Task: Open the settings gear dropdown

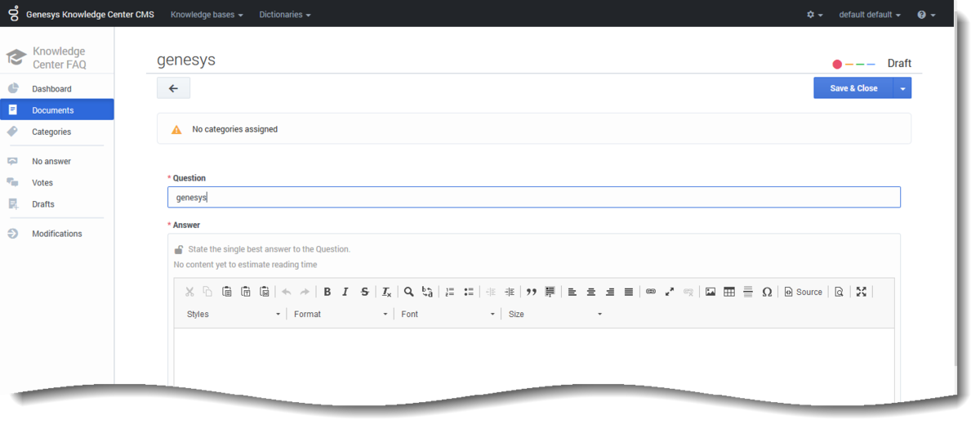Action: coord(814,15)
